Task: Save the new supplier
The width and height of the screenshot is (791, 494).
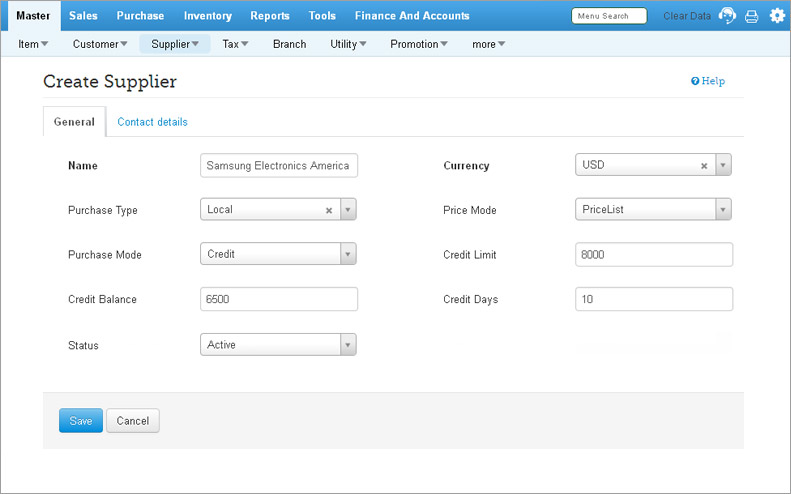Action: (x=80, y=421)
